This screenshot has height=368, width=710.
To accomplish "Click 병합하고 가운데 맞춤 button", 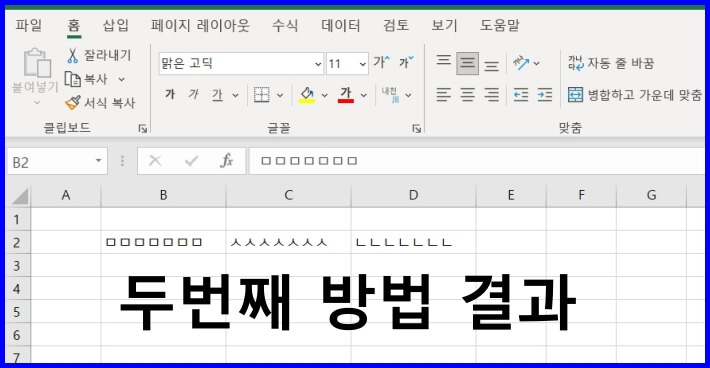I will (x=635, y=95).
